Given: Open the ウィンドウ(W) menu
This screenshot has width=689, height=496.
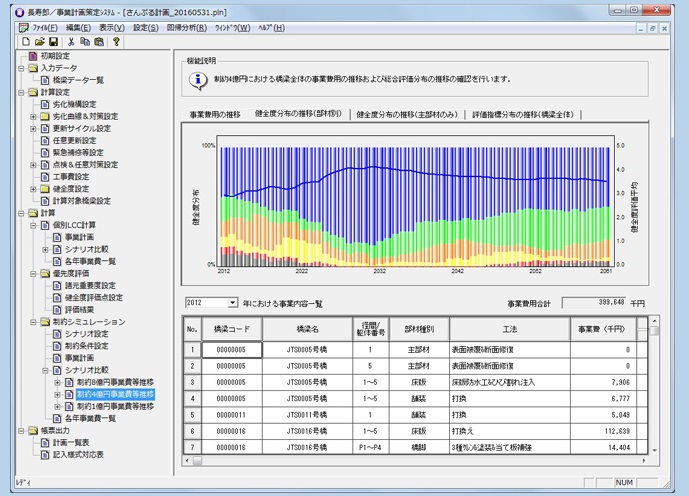Looking at the screenshot, I should coord(232,28).
